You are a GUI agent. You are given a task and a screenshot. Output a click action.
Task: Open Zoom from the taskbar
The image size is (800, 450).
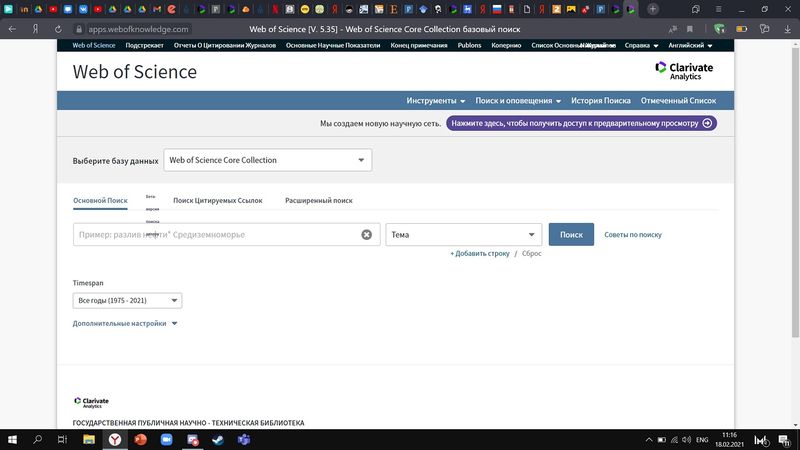(166, 439)
